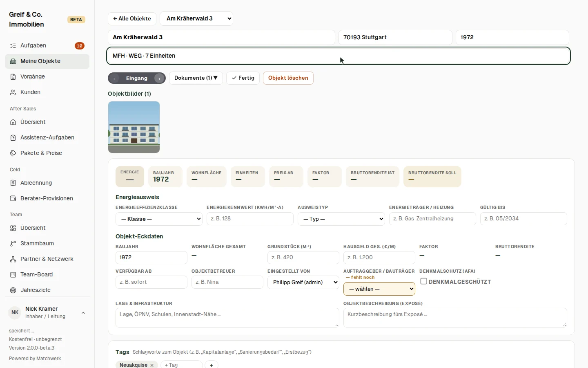
Task: Click the Stammbaum branch icon
Action: pos(13,244)
